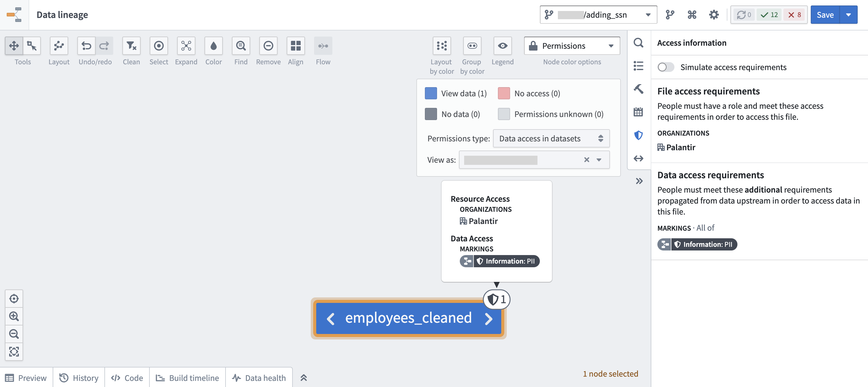The height and width of the screenshot is (387, 868).
Task: Open settings gear in header
Action: (714, 15)
